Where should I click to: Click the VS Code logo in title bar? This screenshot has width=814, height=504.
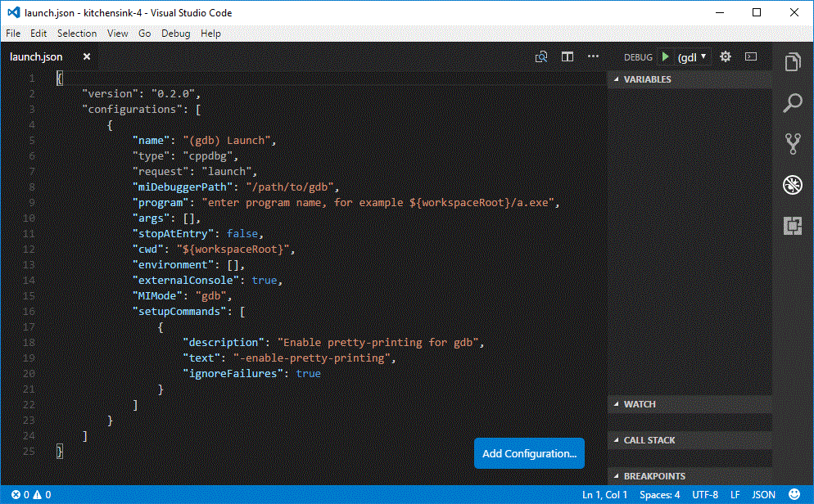pyautogui.click(x=14, y=12)
